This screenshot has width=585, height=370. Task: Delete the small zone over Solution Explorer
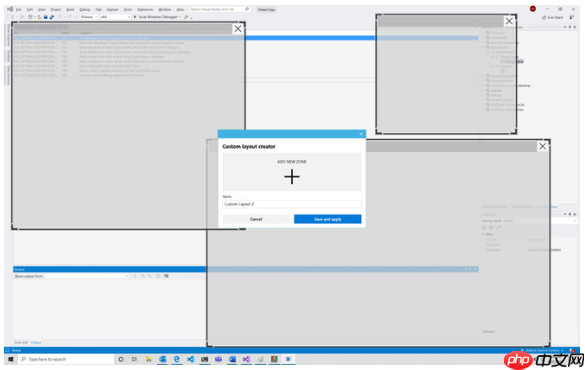pos(509,21)
